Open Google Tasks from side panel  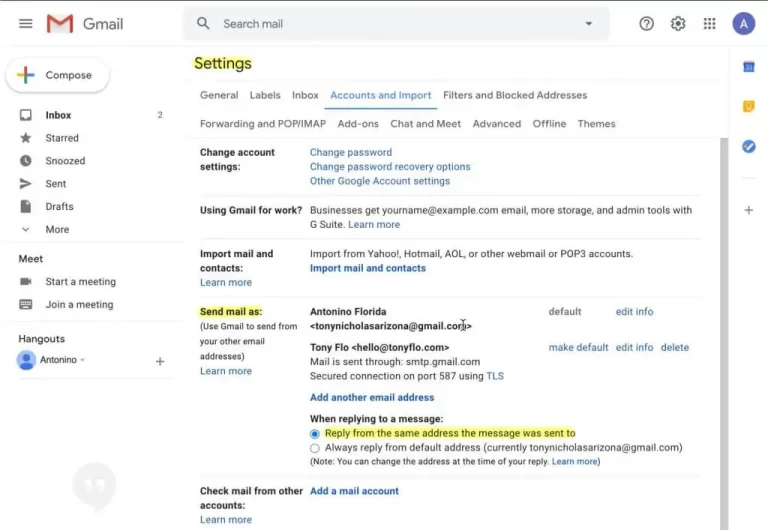(748, 146)
